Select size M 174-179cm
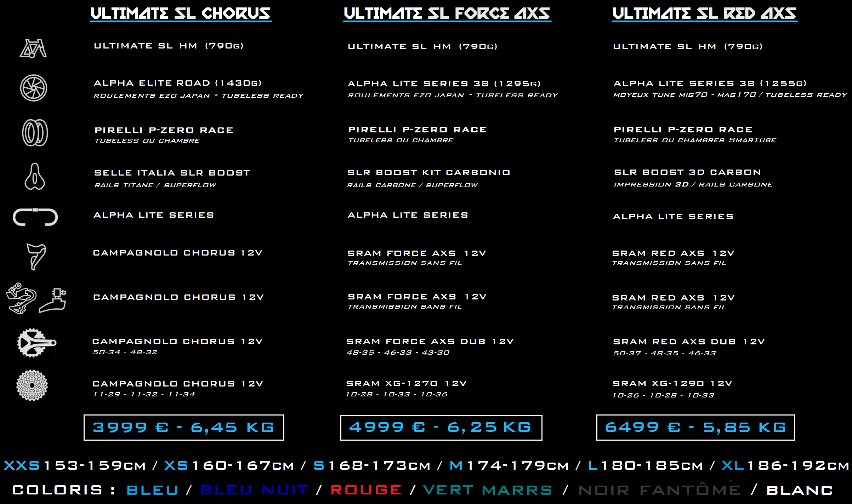Image resolution: width=852 pixels, height=504 pixels. point(509,465)
